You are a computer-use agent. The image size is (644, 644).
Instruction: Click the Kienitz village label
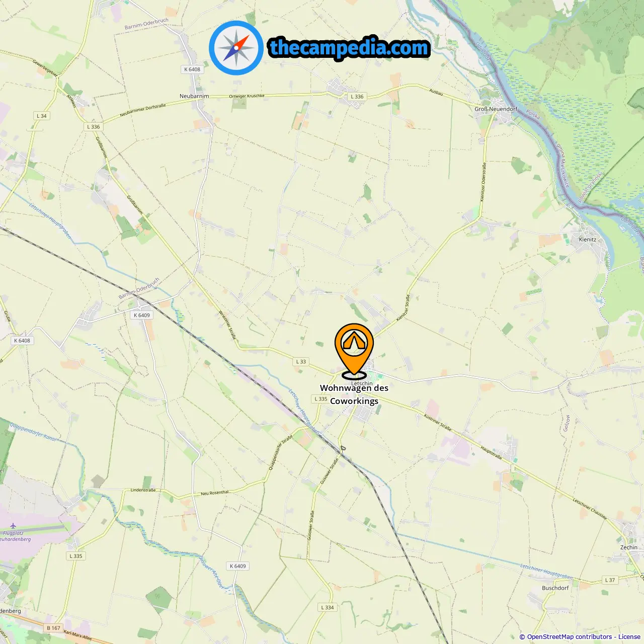click(587, 239)
